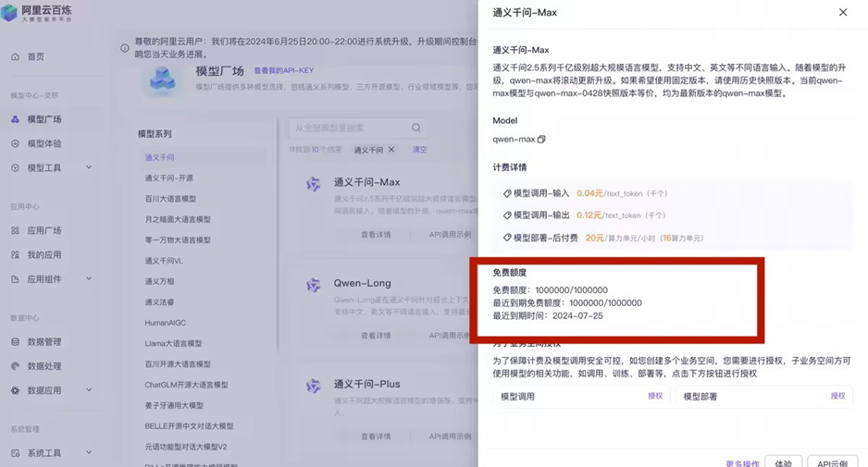
Task: Click the 模型调用-输入 price tag icon
Action: (506, 193)
